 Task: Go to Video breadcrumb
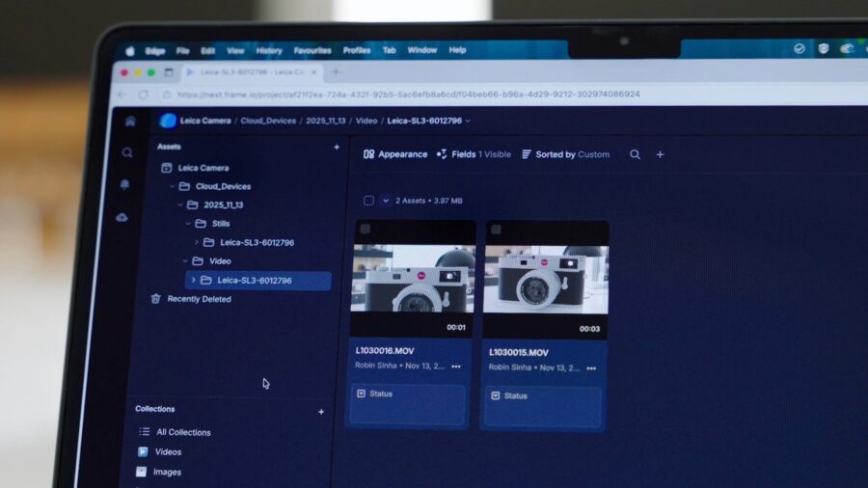(366, 121)
